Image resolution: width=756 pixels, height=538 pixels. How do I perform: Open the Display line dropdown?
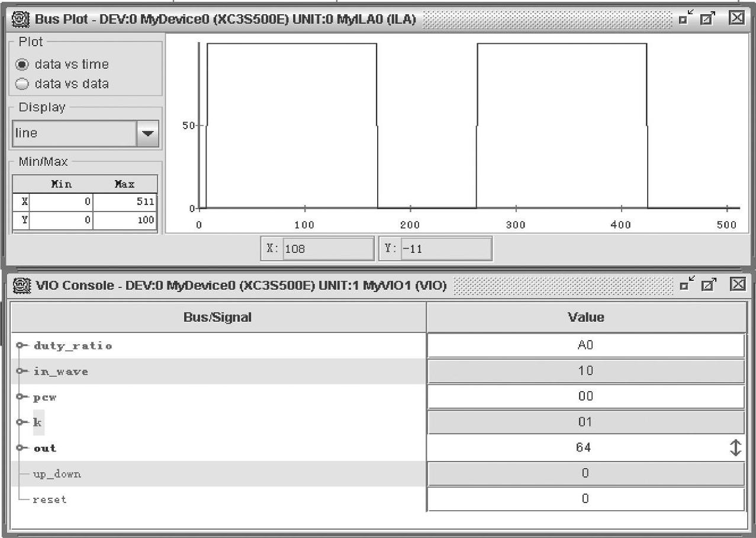tap(147, 133)
